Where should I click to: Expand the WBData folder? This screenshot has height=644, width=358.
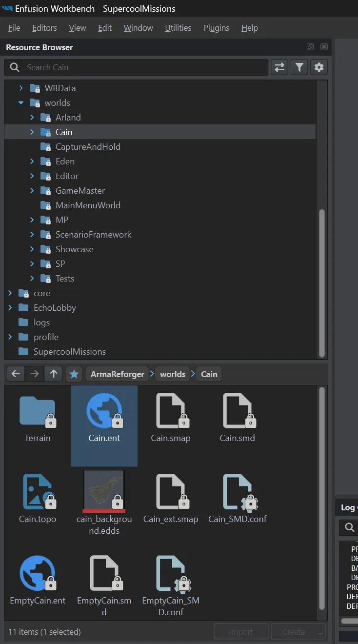21,88
